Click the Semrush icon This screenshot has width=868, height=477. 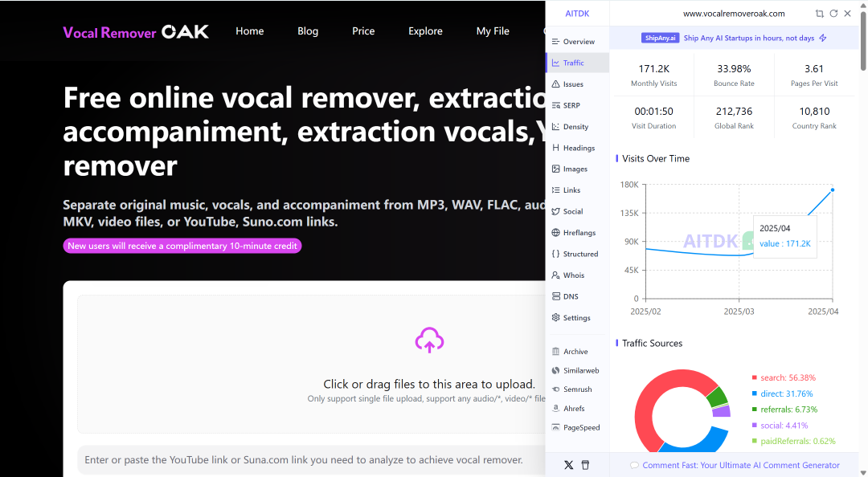(x=556, y=389)
